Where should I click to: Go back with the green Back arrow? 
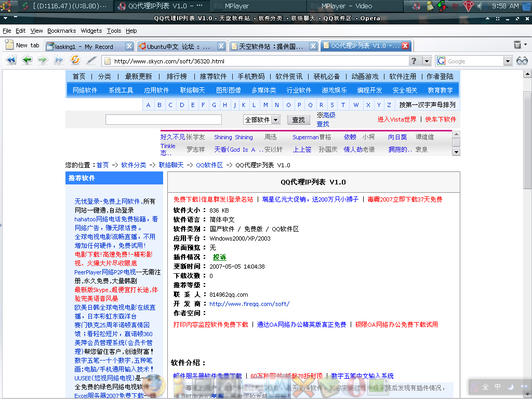(x=27, y=60)
